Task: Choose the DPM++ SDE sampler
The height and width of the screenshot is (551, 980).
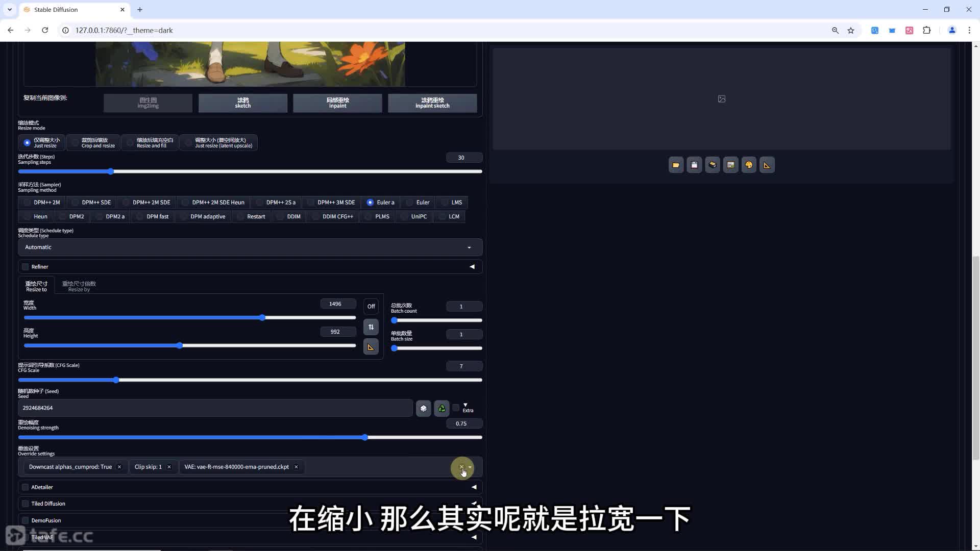Action: tap(91, 203)
